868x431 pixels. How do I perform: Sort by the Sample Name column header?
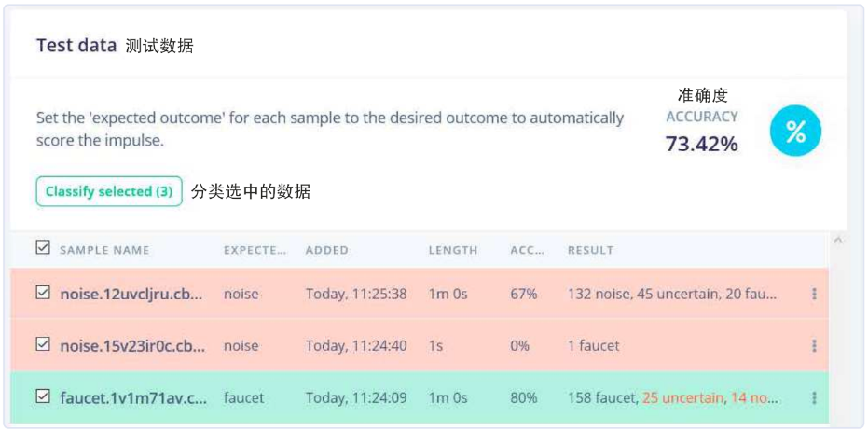tap(104, 250)
